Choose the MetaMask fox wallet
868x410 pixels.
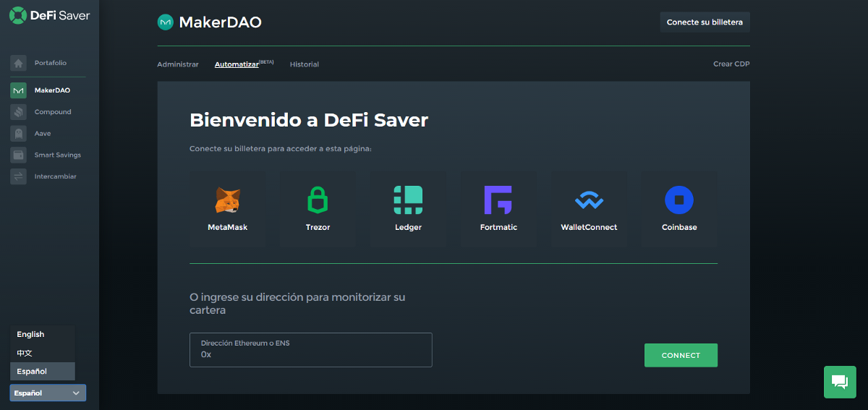click(228, 209)
